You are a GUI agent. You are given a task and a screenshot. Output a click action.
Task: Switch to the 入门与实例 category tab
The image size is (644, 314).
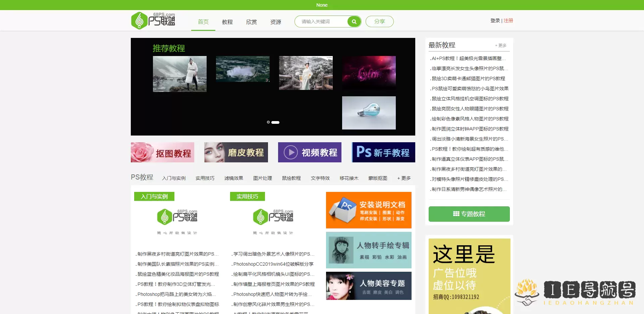point(174,178)
